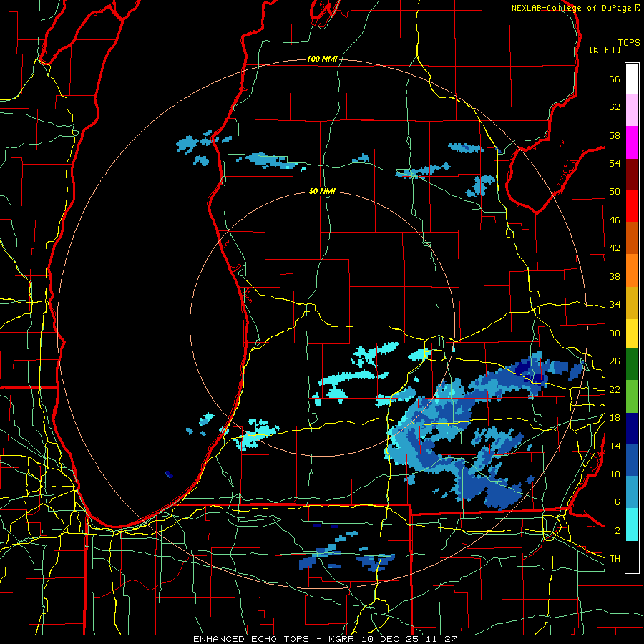Select the white 66 kft legend swatch
This screenshot has width=644, height=644.
coord(632,79)
